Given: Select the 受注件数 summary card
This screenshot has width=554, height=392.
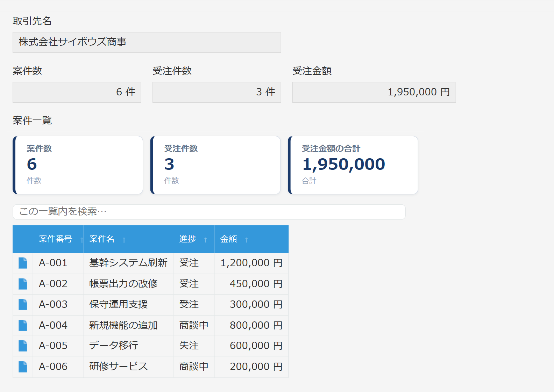Looking at the screenshot, I should pyautogui.click(x=215, y=165).
